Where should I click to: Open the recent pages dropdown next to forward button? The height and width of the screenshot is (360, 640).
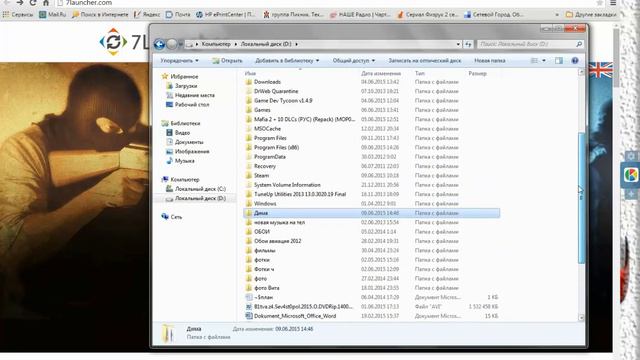[x=180, y=44]
